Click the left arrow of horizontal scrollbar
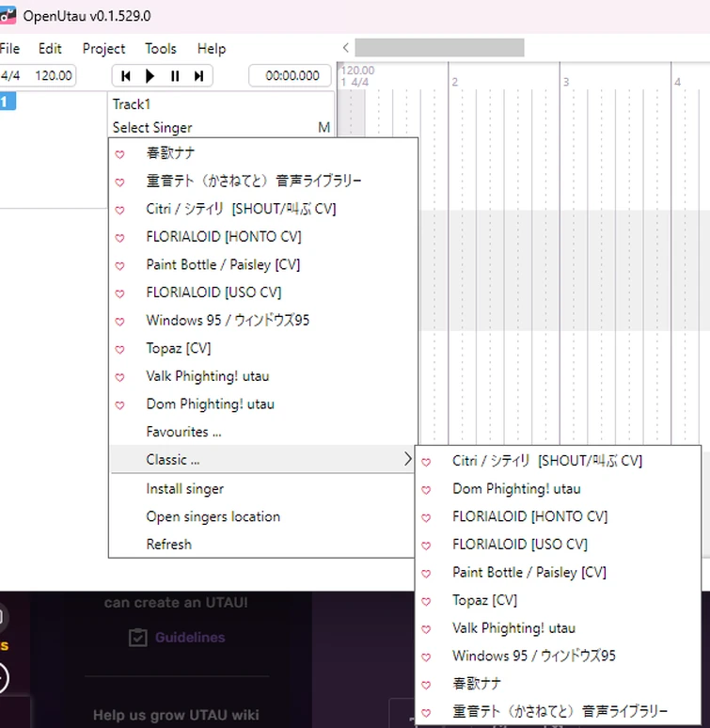This screenshot has height=728, width=710. point(346,47)
